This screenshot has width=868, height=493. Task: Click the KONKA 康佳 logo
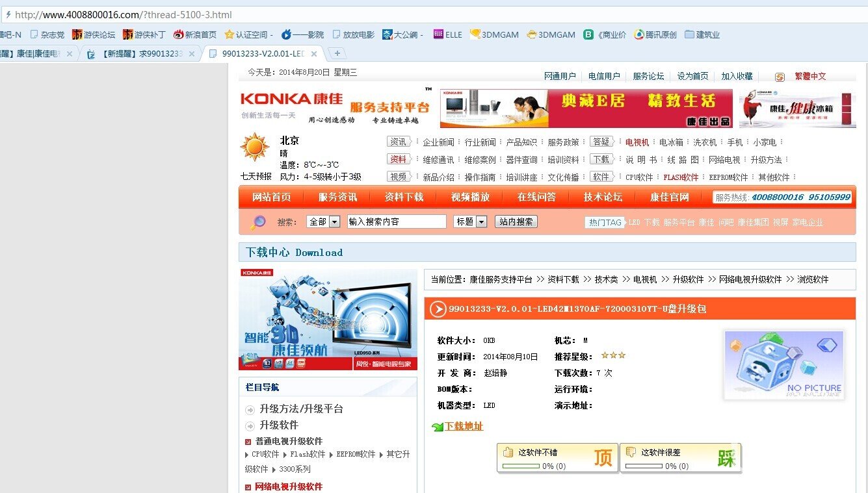click(x=291, y=98)
